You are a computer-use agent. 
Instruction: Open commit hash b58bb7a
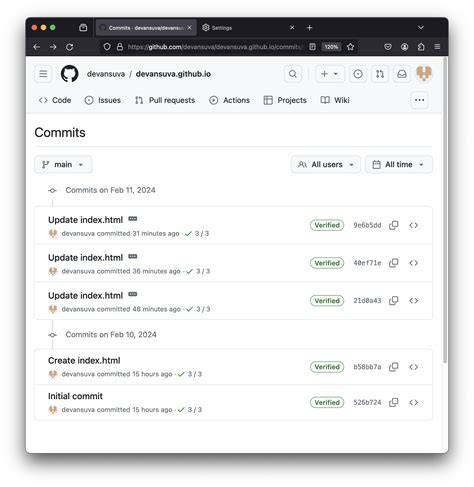tap(367, 367)
